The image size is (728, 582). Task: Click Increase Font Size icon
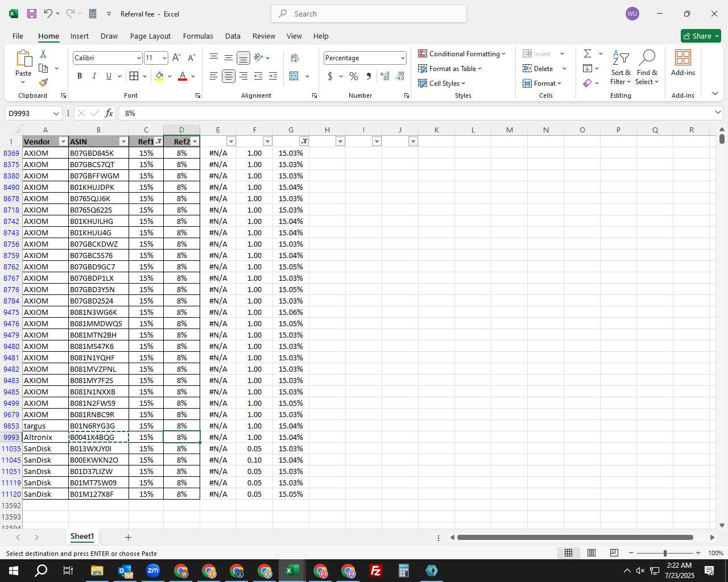point(176,58)
